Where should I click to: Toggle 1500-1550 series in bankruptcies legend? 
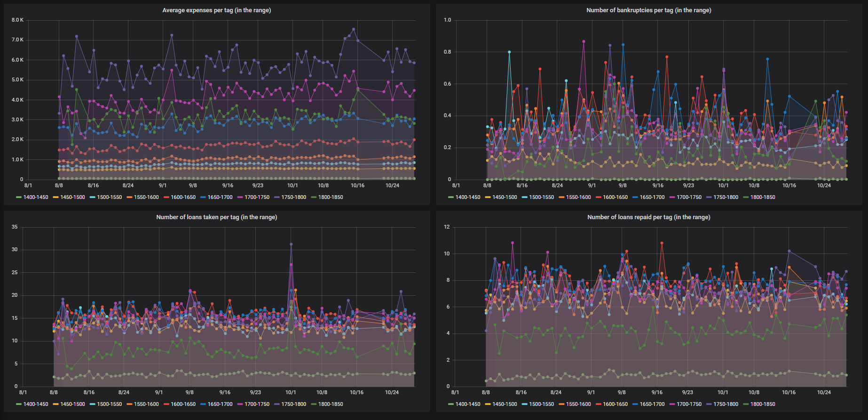coord(537,197)
